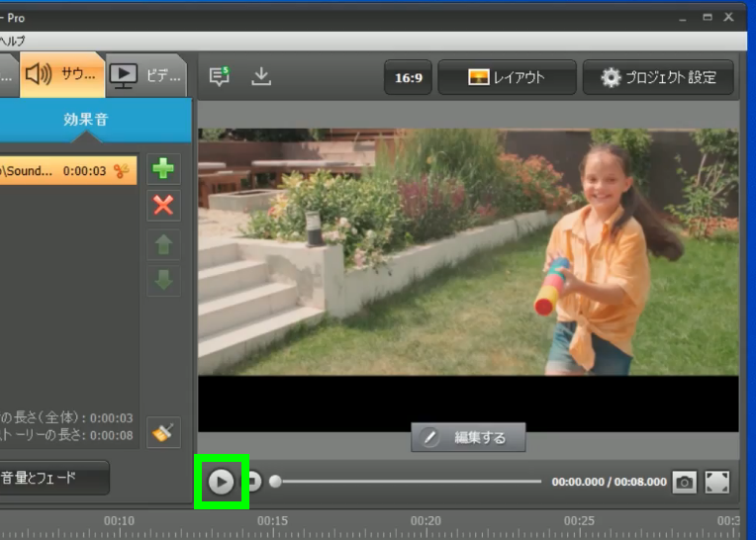Add a sound with the green plus icon
Viewport: 756px width, 540px height.
point(163,169)
